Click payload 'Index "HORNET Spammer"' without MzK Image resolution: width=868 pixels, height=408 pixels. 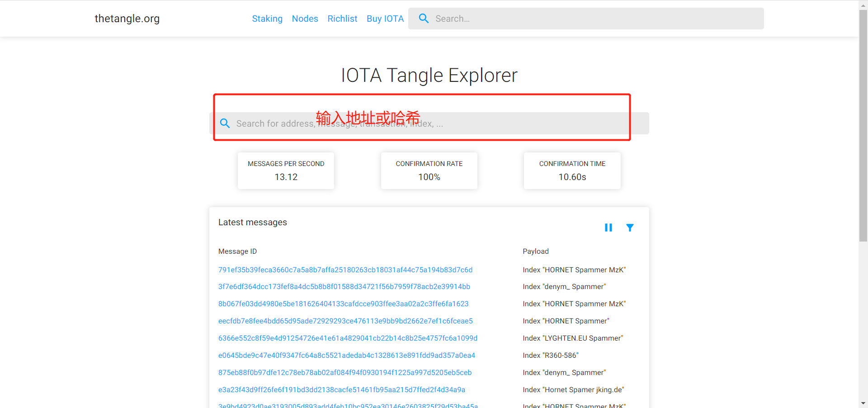566,321
